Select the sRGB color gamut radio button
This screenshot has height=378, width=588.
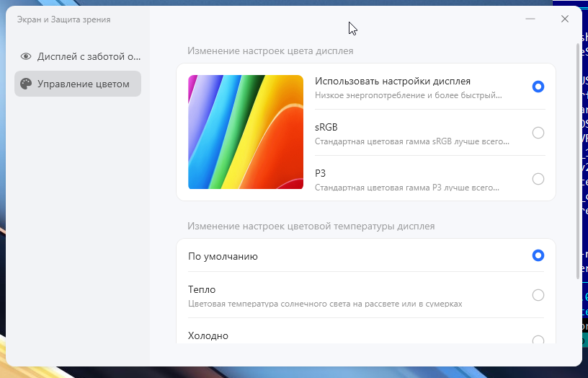pos(538,133)
